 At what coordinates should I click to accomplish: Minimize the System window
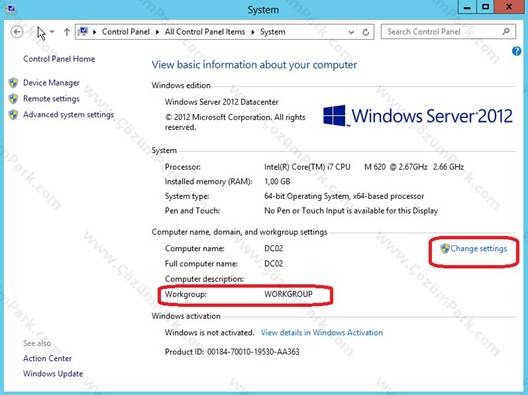pos(467,7)
